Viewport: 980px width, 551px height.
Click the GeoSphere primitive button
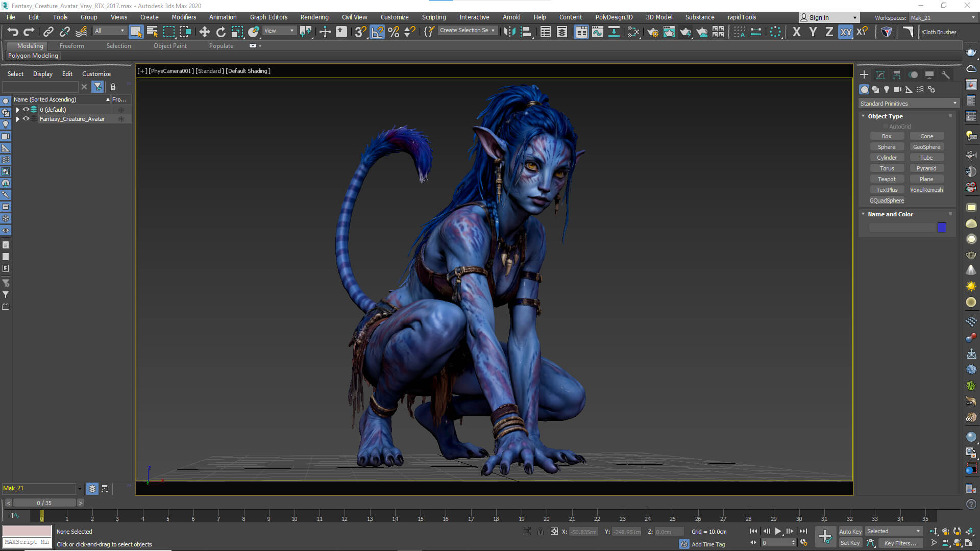click(926, 147)
